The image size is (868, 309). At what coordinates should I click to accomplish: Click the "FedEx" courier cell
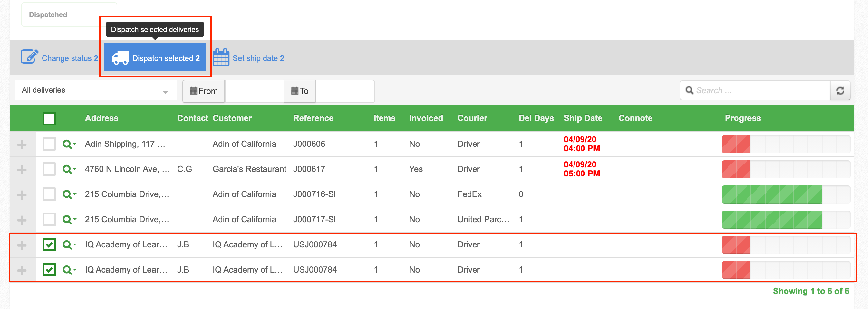click(x=469, y=194)
